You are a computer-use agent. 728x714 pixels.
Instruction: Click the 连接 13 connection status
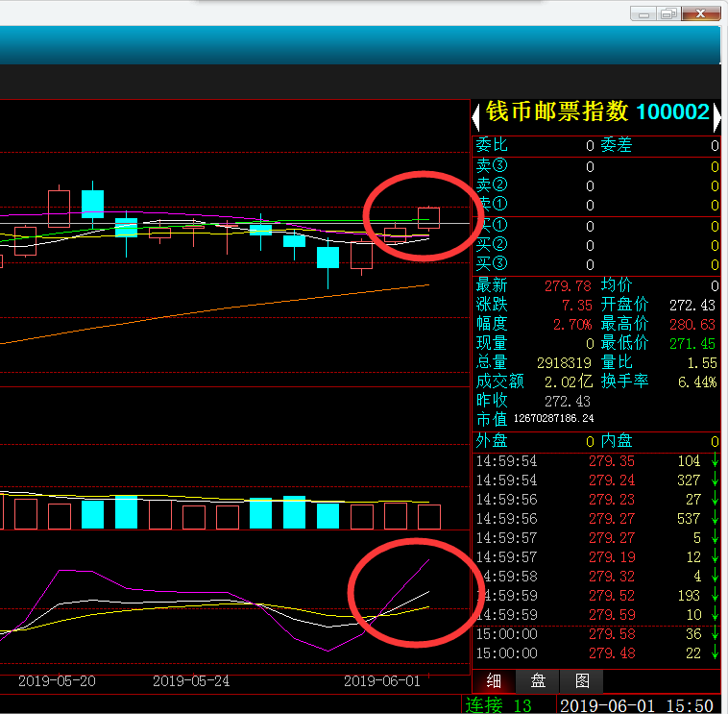tap(498, 705)
